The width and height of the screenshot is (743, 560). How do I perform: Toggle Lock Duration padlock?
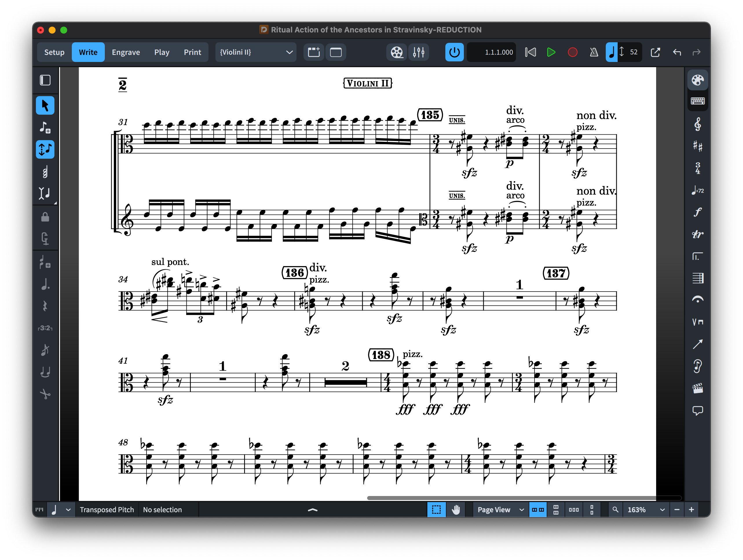[45, 217]
